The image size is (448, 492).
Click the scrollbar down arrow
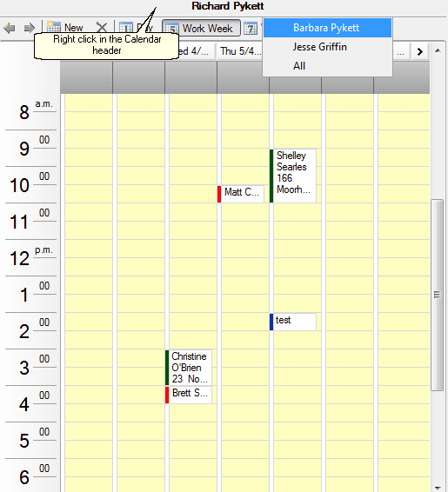coord(438,488)
